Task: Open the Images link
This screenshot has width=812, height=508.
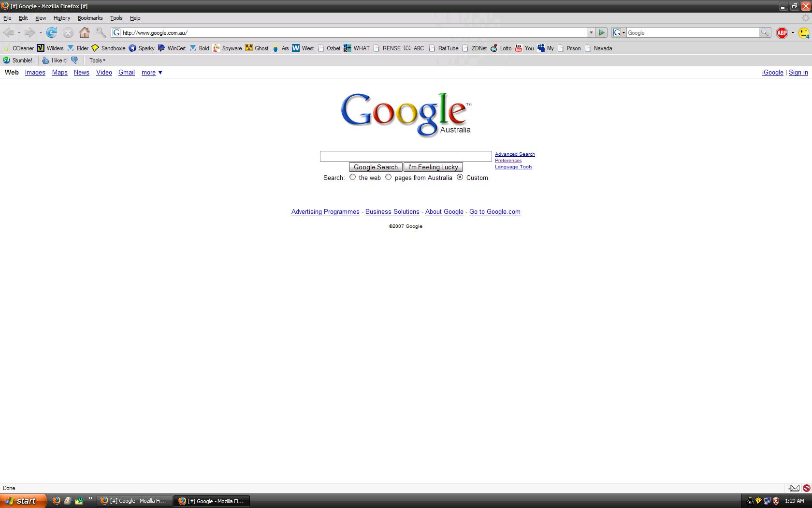Action: click(35, 73)
